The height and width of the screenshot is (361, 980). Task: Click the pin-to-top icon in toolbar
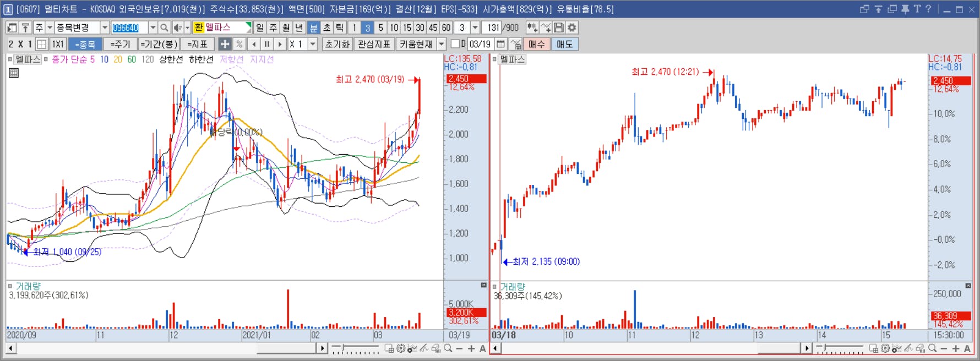click(25, 28)
